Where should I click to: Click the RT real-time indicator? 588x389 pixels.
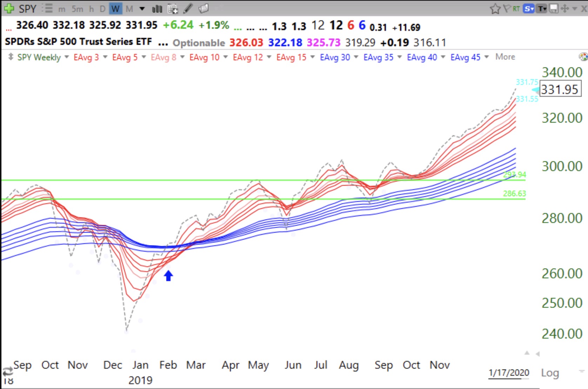[x=516, y=8]
